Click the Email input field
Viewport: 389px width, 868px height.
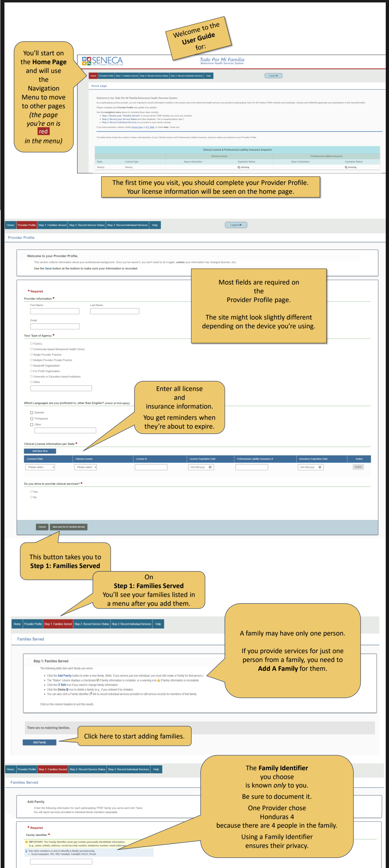55,326
